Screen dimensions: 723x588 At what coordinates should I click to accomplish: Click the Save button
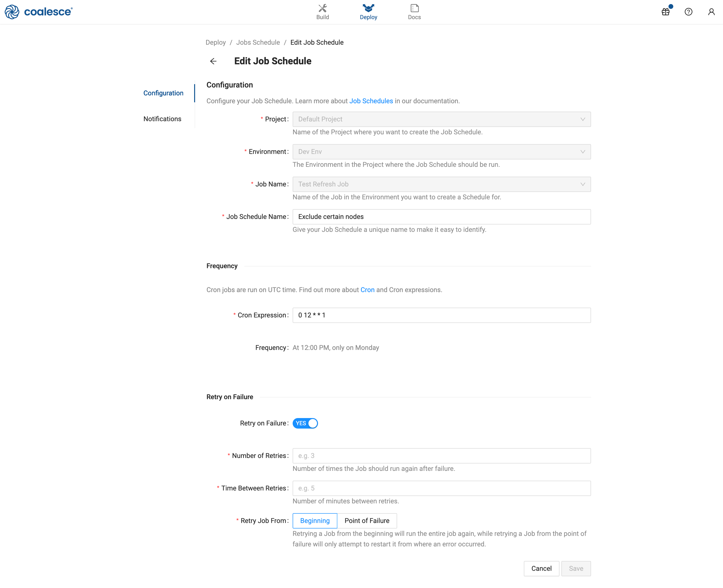(x=576, y=568)
